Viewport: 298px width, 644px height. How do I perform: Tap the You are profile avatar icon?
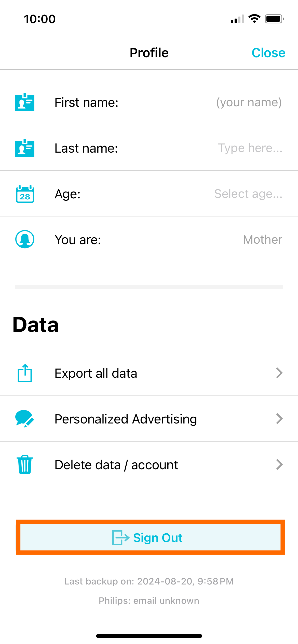tap(25, 239)
